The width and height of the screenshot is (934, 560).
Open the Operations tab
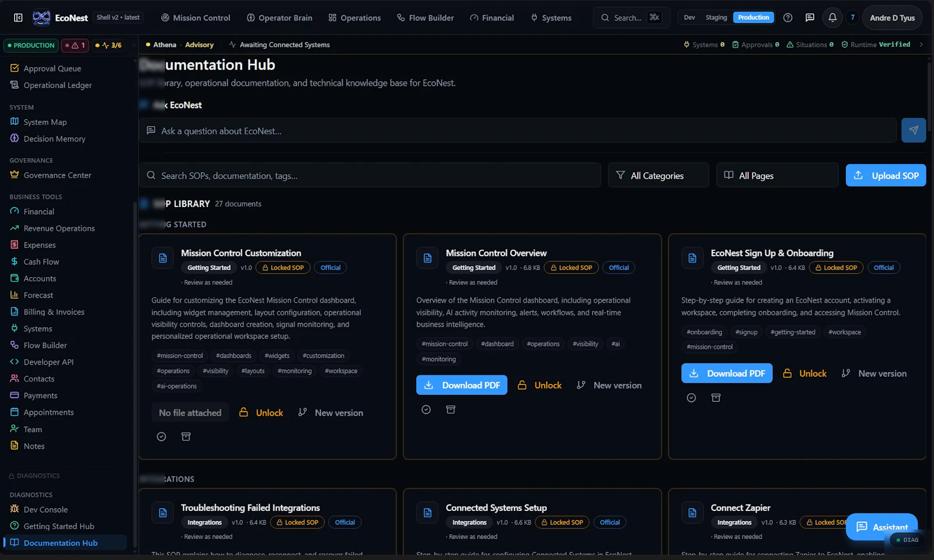(354, 17)
